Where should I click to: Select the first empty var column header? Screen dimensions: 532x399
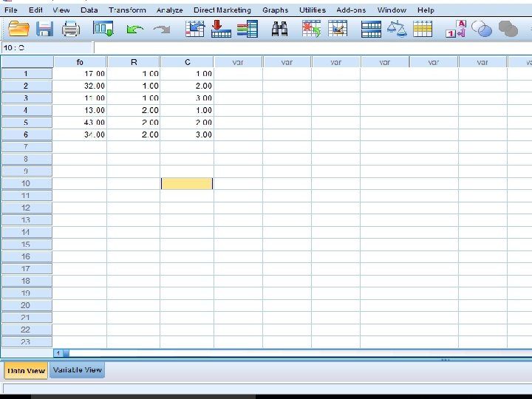[x=238, y=62]
